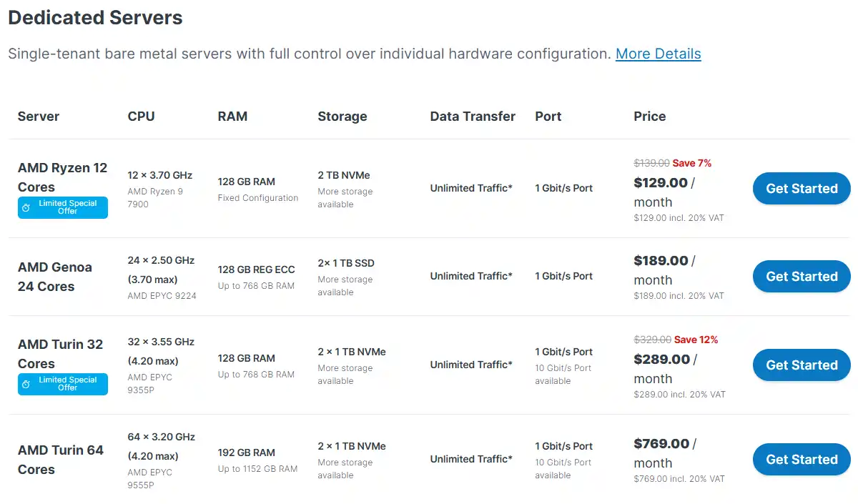Click the timer icon on Ryzen 12 Cores offer badge
This screenshot has height=504, width=858.
point(26,207)
